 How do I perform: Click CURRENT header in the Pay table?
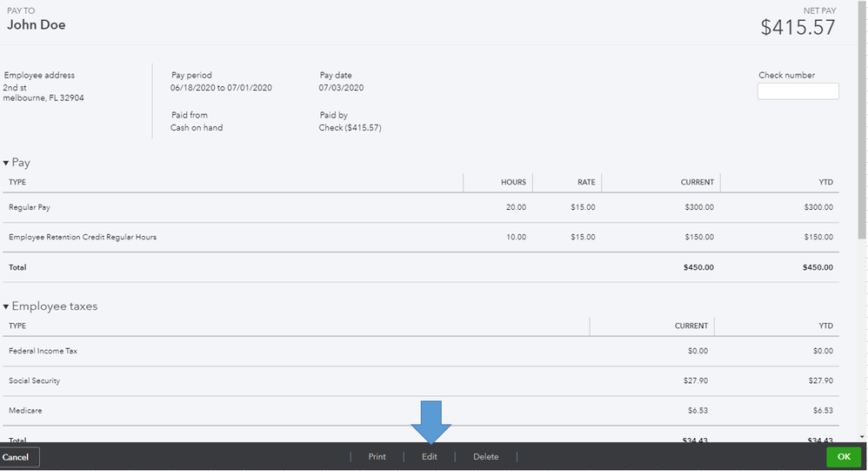[697, 182]
